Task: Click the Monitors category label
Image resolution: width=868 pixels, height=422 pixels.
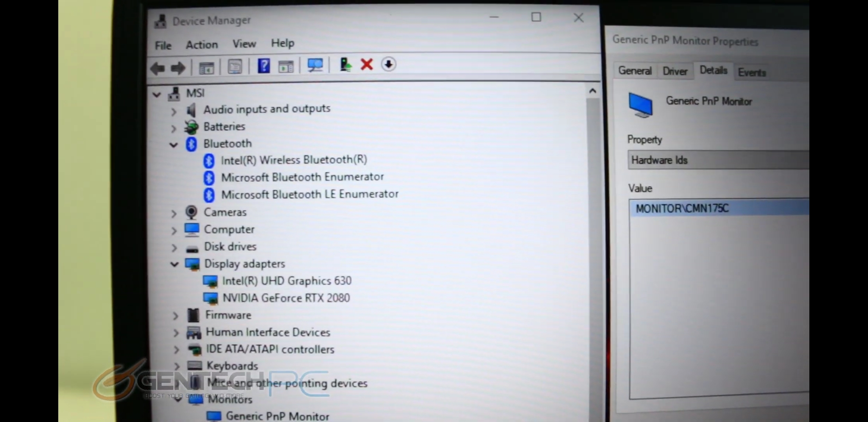Action: point(230,400)
